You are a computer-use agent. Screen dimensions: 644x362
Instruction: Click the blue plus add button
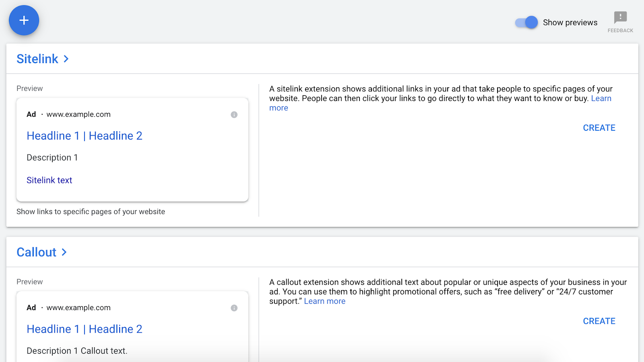click(x=24, y=21)
